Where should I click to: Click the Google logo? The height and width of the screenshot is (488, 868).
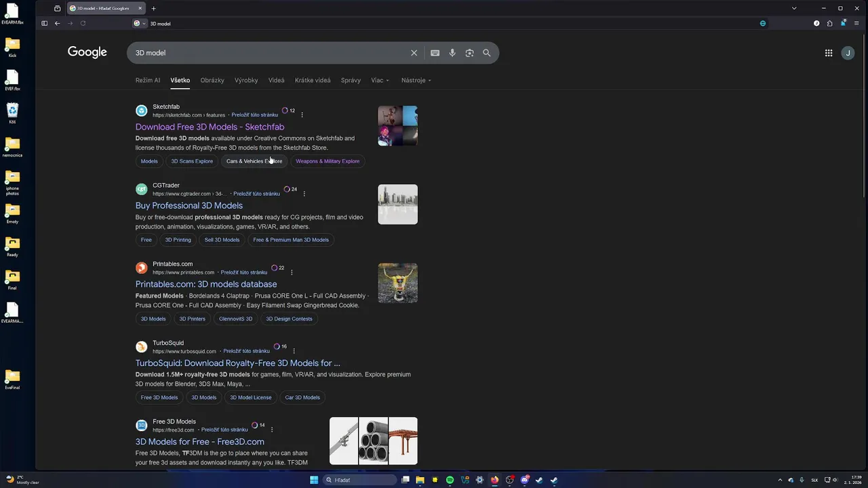tap(87, 52)
